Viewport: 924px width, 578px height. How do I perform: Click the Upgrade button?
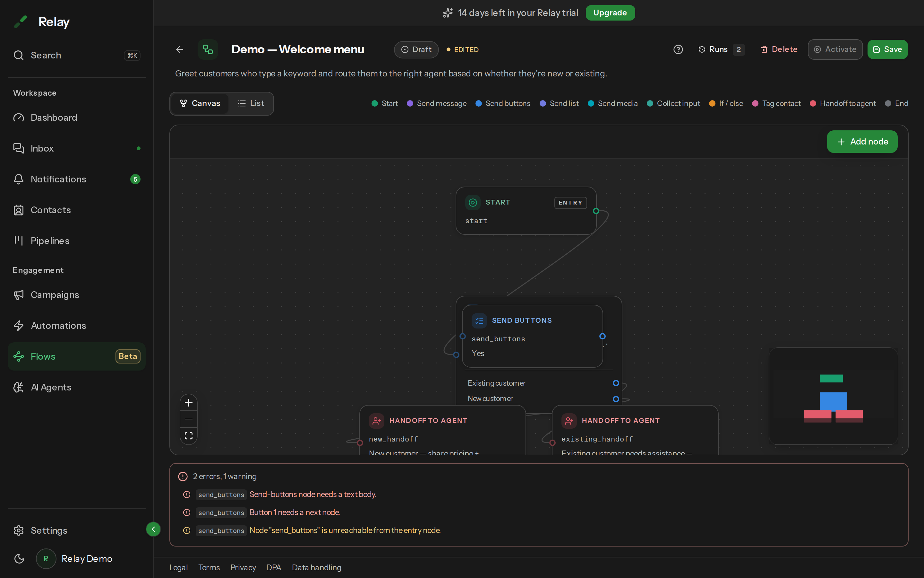coord(610,13)
